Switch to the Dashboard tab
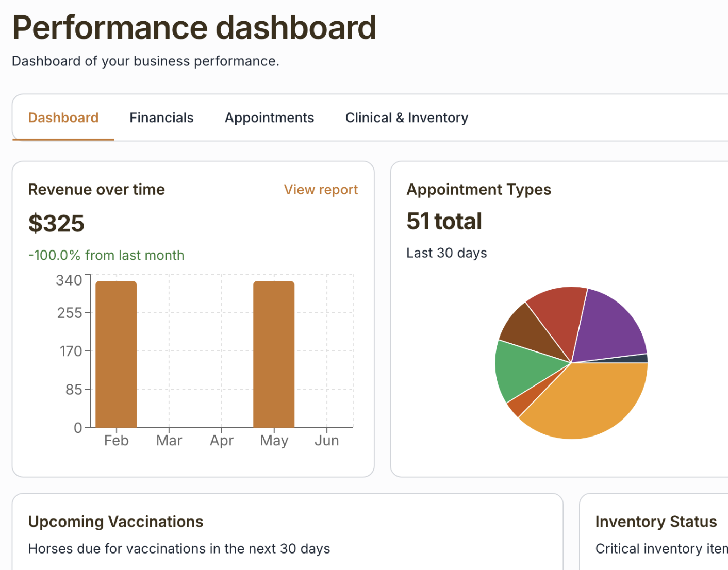This screenshot has width=728, height=570. (63, 118)
